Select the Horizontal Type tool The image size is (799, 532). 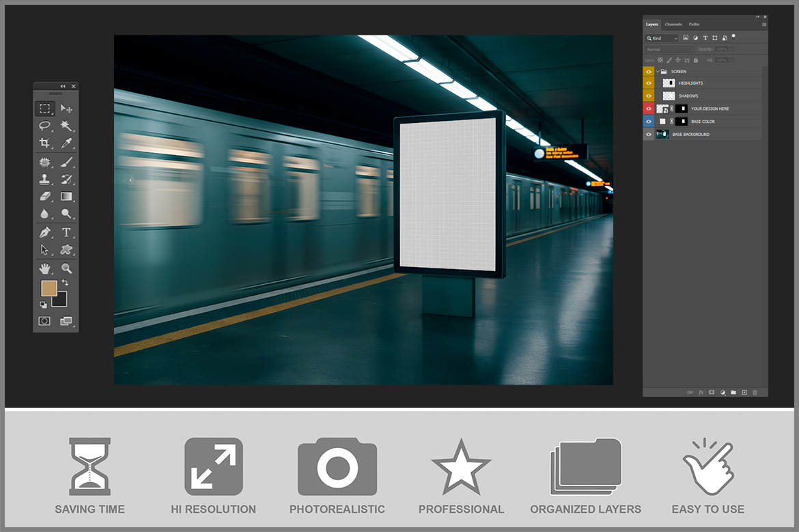(x=66, y=232)
